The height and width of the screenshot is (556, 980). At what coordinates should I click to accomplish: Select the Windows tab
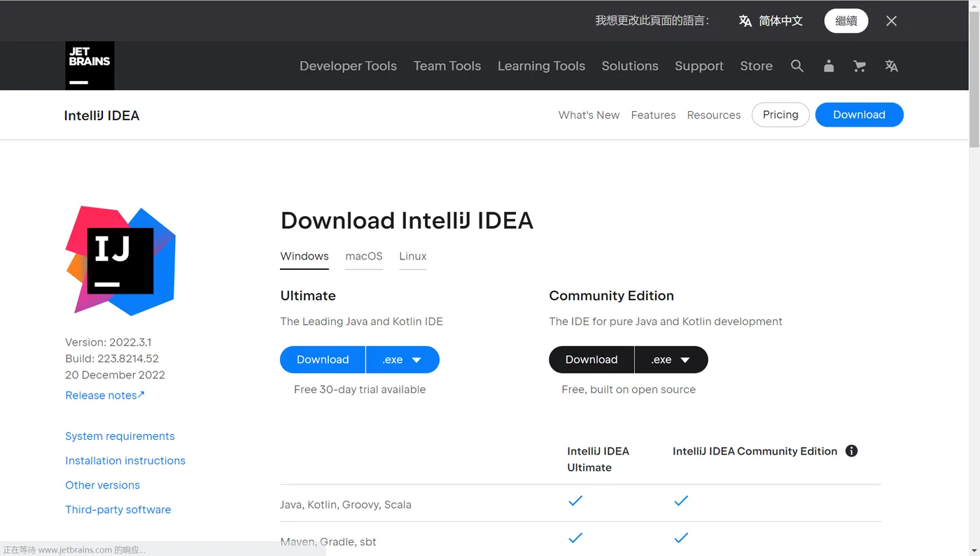click(304, 257)
